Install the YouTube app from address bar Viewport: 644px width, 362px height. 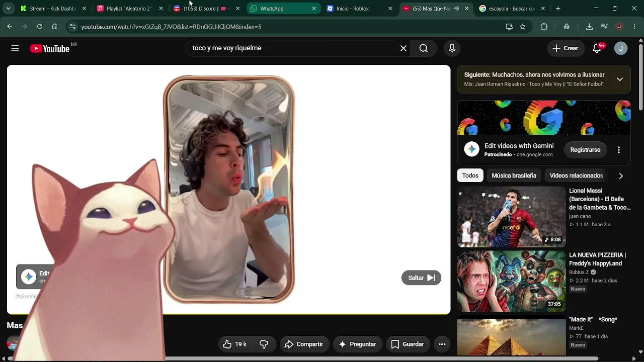(509, 27)
